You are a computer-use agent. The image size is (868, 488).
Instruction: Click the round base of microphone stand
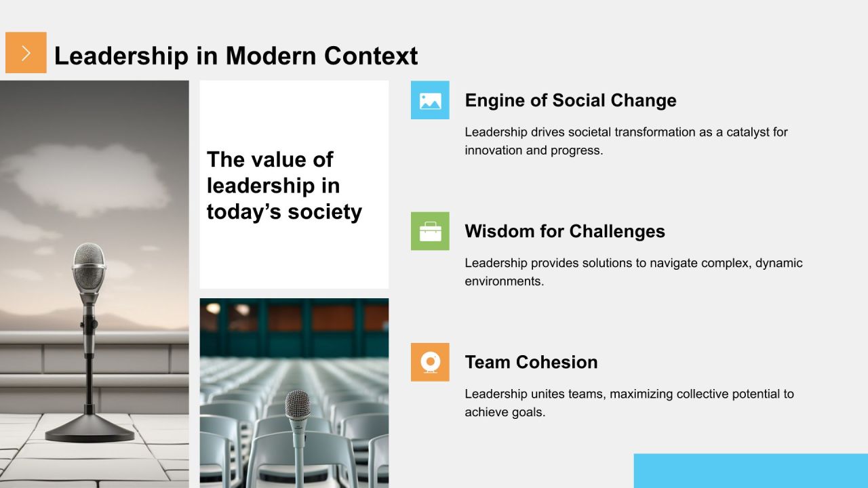coord(90,428)
